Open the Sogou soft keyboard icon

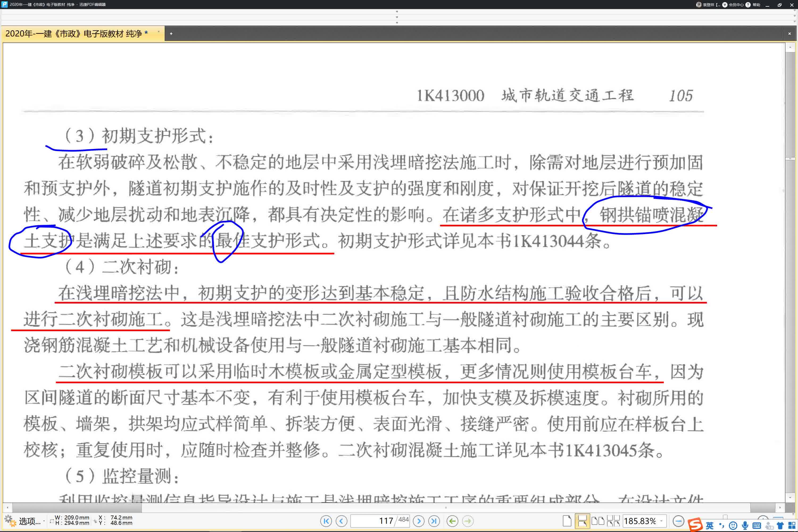pyautogui.click(x=756, y=526)
